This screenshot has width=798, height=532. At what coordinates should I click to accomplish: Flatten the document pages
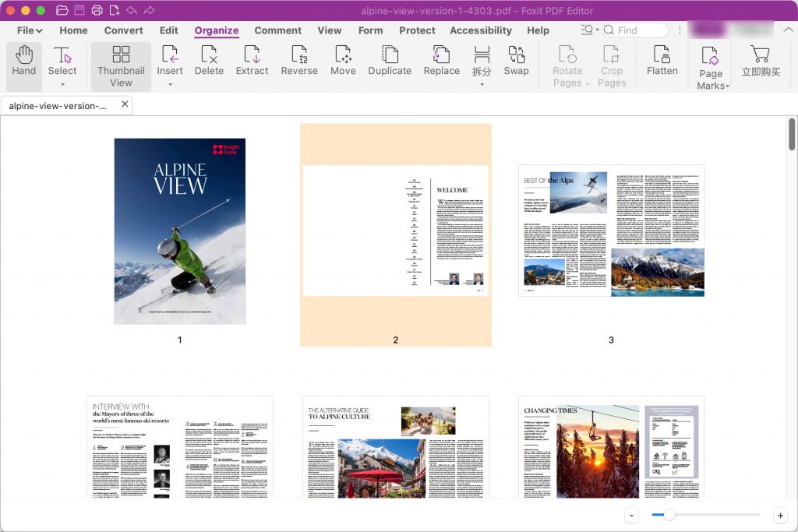(x=662, y=61)
